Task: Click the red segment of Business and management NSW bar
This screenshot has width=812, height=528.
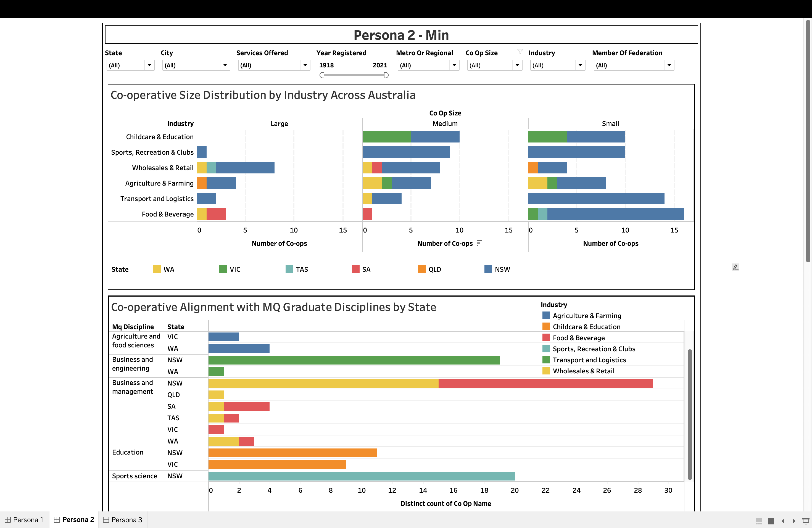Action: [545, 383]
